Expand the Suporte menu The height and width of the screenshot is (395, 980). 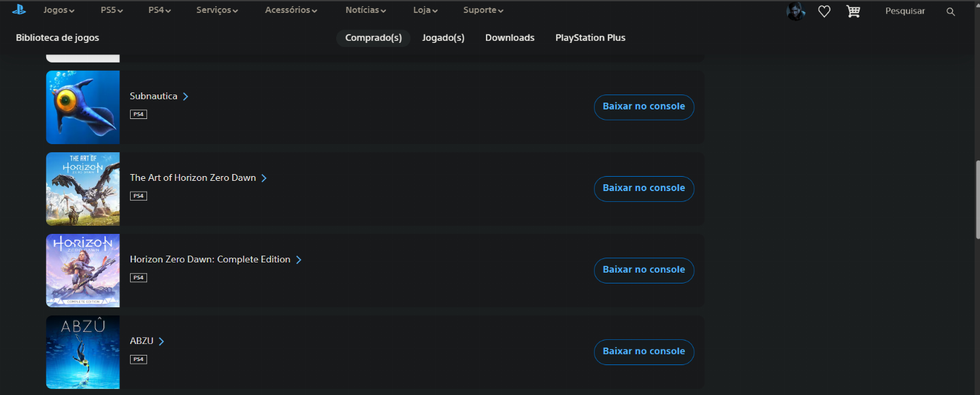[484, 10]
